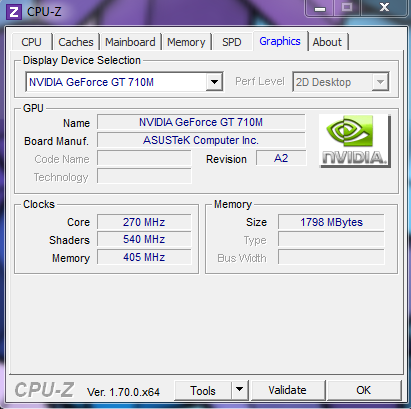Image resolution: width=411 pixels, height=409 pixels.
Task: Click the OK button
Action: click(364, 390)
